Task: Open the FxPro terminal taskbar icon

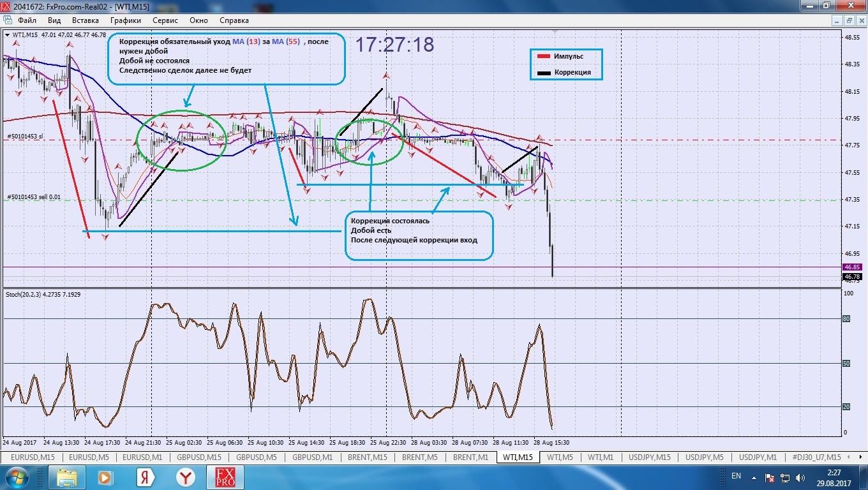Action: click(x=225, y=477)
